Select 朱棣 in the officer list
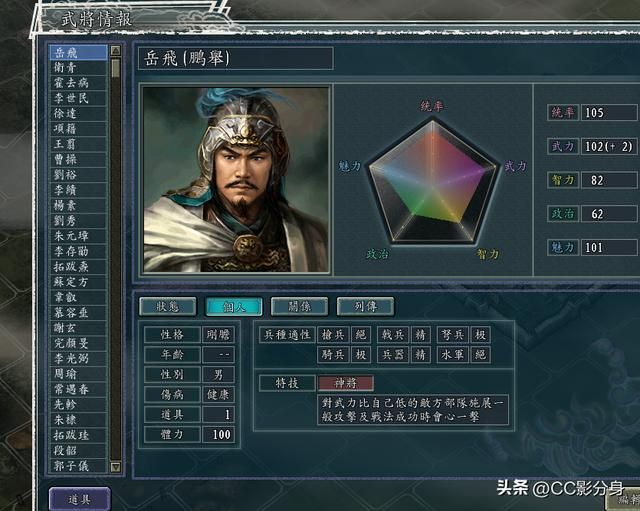Screen dimensions: 640x511 coord(78,420)
